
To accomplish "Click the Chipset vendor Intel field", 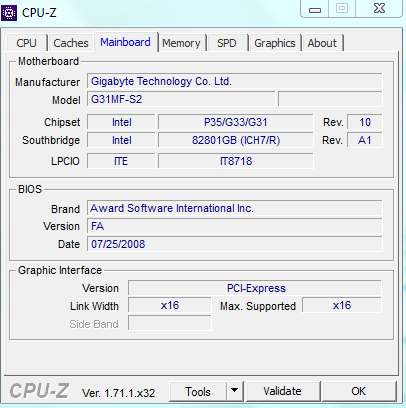I will pos(121,122).
